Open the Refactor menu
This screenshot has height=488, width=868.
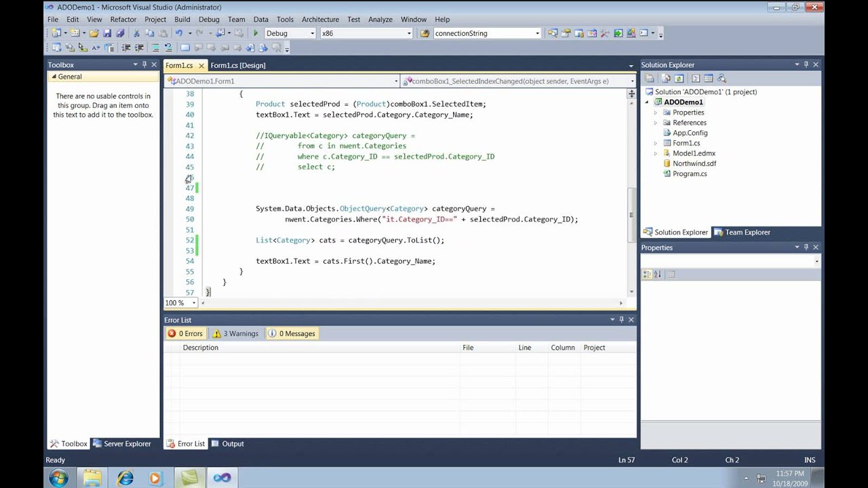(123, 20)
